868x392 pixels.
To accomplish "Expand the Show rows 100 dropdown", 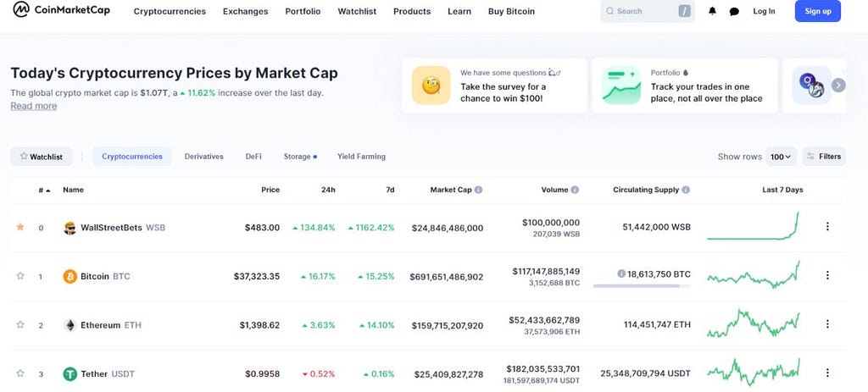I will click(x=780, y=157).
